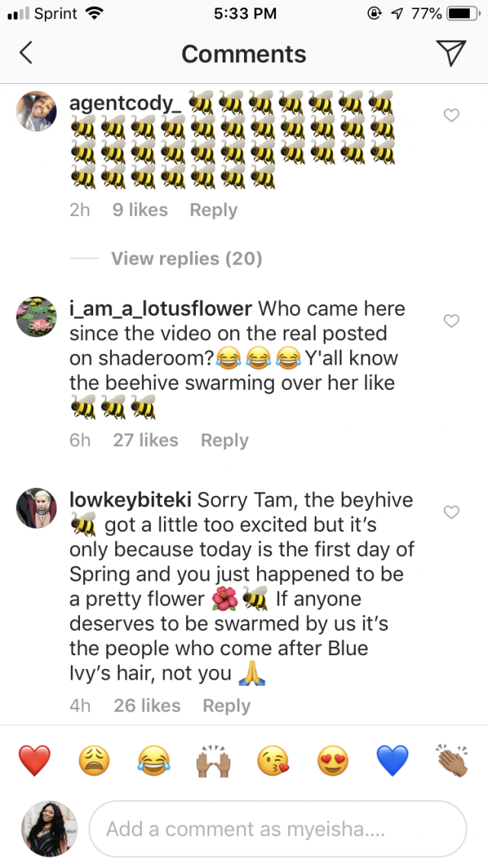Screen dimensions: 488x868
Task: Open i_am_a_lotusflower username profile
Action: (160, 309)
